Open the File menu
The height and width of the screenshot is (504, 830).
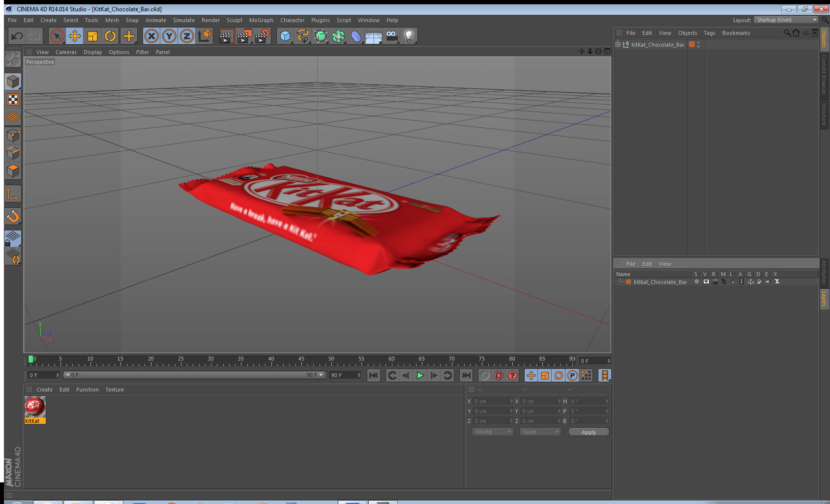click(12, 20)
